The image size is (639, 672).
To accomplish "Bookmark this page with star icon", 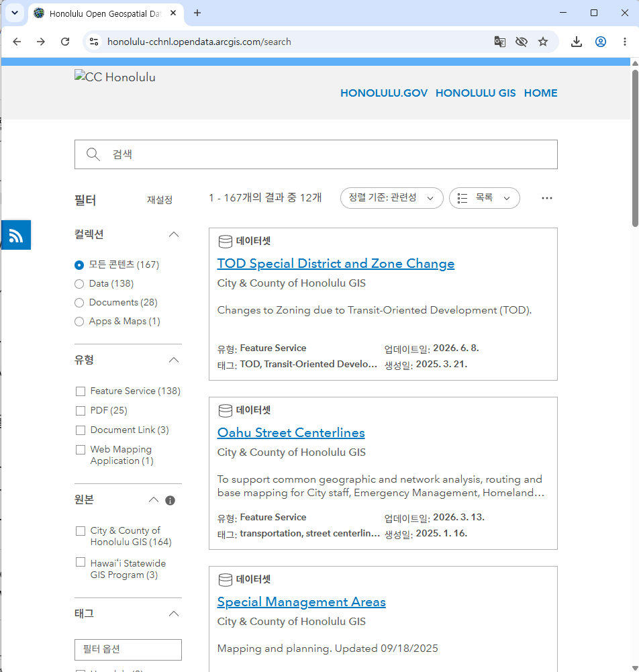I will (543, 42).
